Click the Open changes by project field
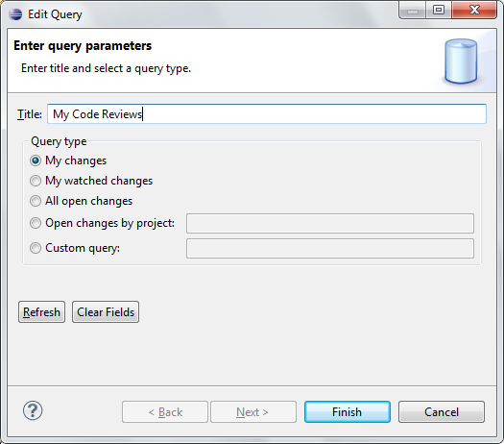The width and height of the screenshot is (504, 444). point(330,223)
